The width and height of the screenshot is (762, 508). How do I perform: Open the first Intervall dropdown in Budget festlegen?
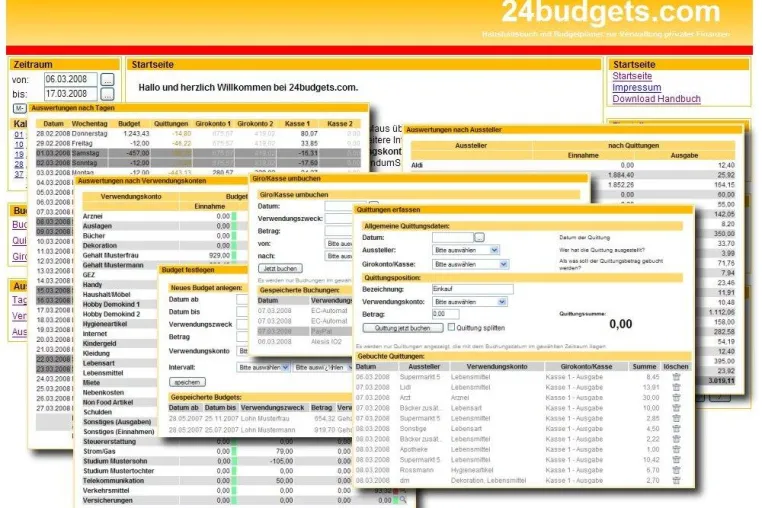(x=263, y=368)
